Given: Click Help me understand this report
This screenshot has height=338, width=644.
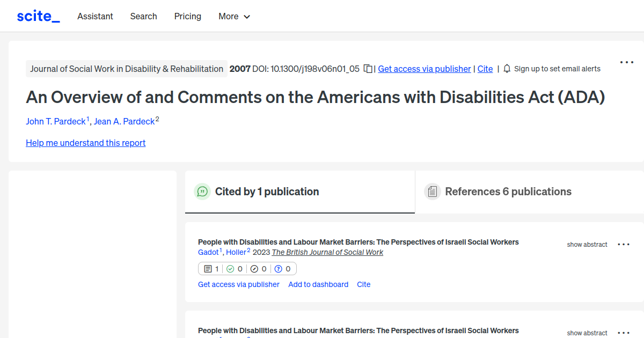Looking at the screenshot, I should [x=85, y=143].
